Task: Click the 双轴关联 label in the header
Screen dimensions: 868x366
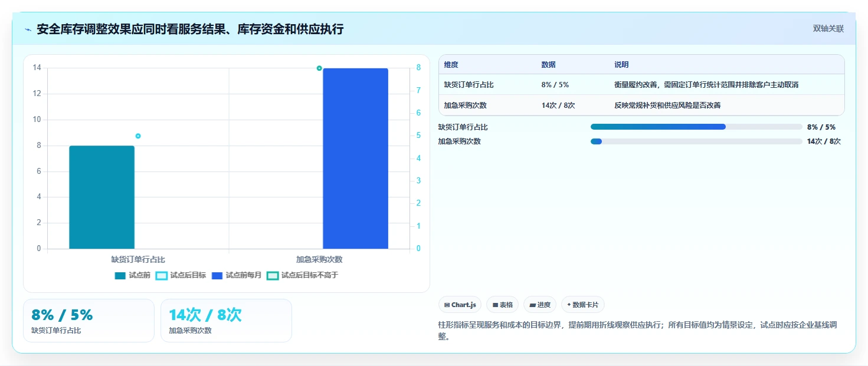Action: point(828,29)
